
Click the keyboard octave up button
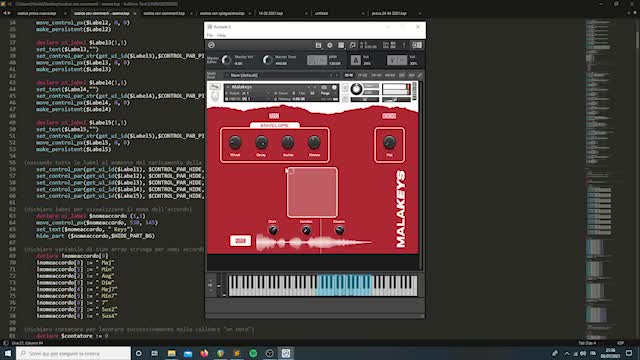click(211, 281)
